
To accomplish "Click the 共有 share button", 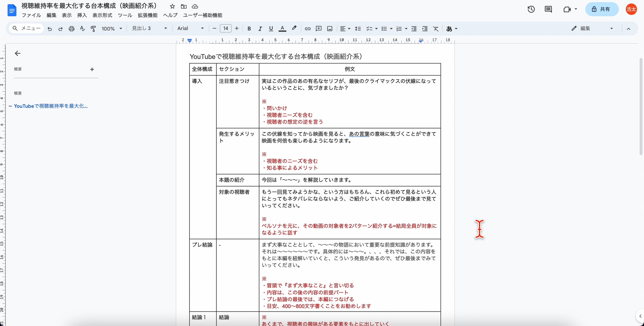I will (x=602, y=9).
